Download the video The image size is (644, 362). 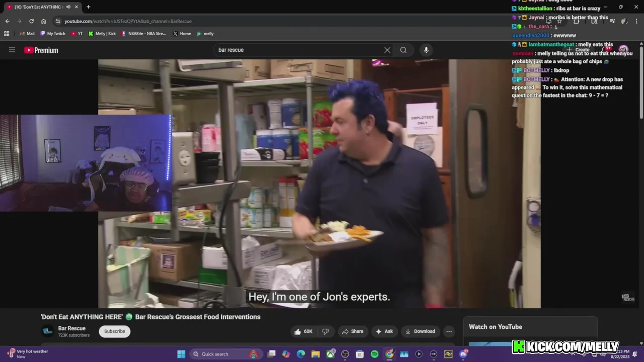420,331
